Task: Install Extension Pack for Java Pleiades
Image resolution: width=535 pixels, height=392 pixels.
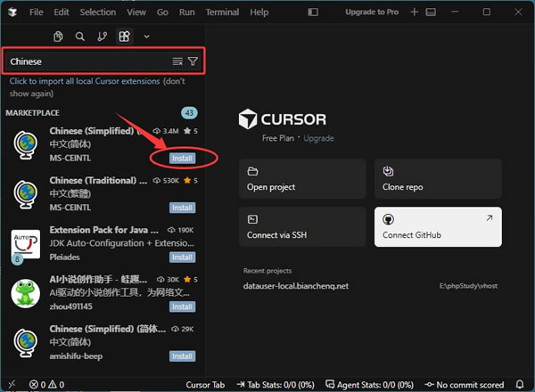Action: (x=182, y=257)
